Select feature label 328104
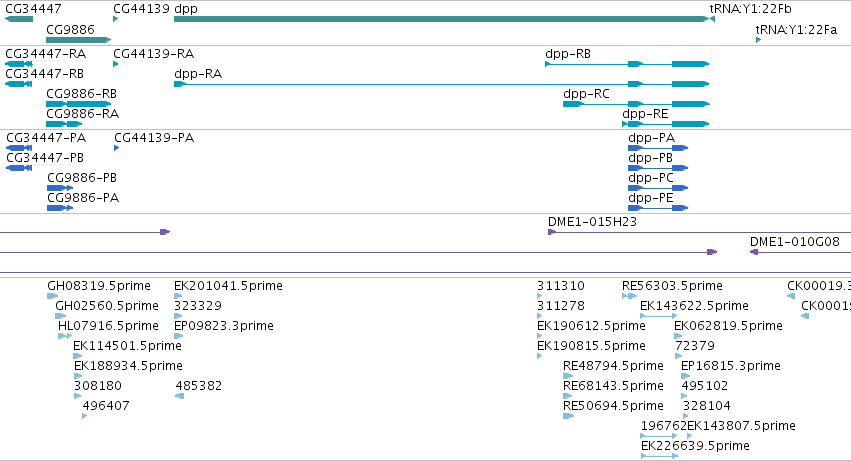Viewport: 851px width, 461px height. click(707, 406)
